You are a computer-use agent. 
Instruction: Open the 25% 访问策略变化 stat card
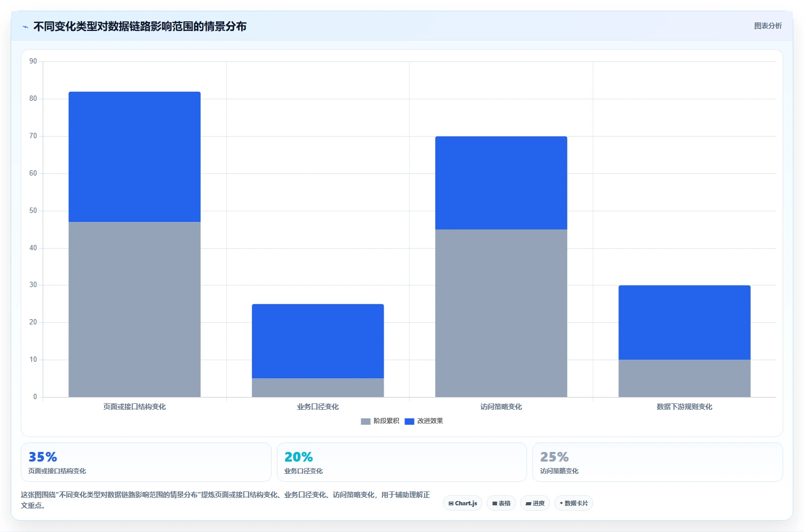point(657,462)
